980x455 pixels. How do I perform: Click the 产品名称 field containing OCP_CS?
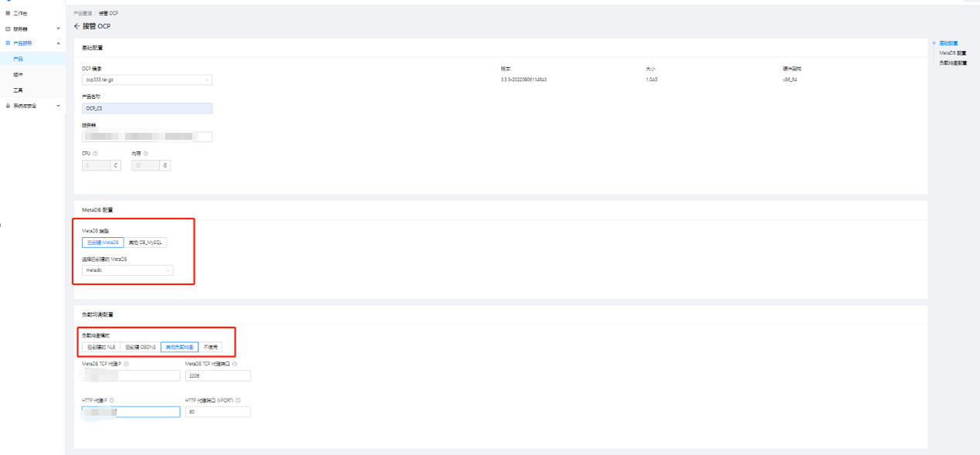click(147, 108)
